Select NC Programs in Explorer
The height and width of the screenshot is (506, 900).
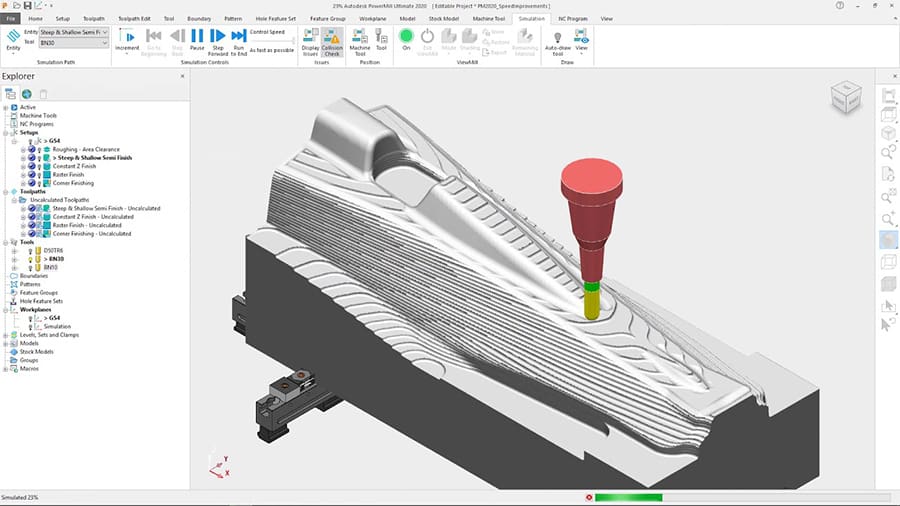click(37, 124)
